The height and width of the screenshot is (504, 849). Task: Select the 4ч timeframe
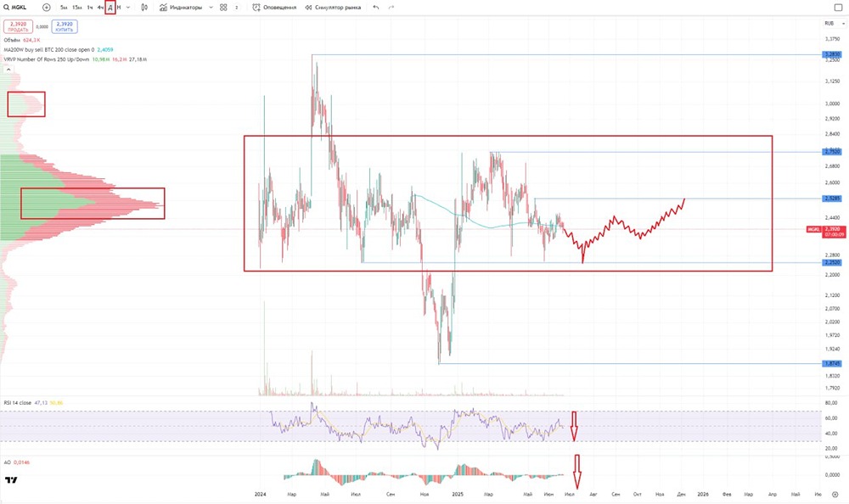[100, 8]
